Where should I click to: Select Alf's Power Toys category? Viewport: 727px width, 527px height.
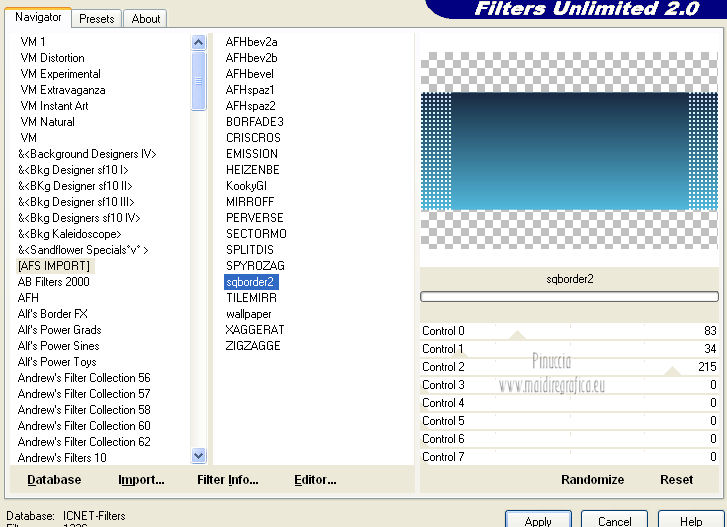click(57, 362)
